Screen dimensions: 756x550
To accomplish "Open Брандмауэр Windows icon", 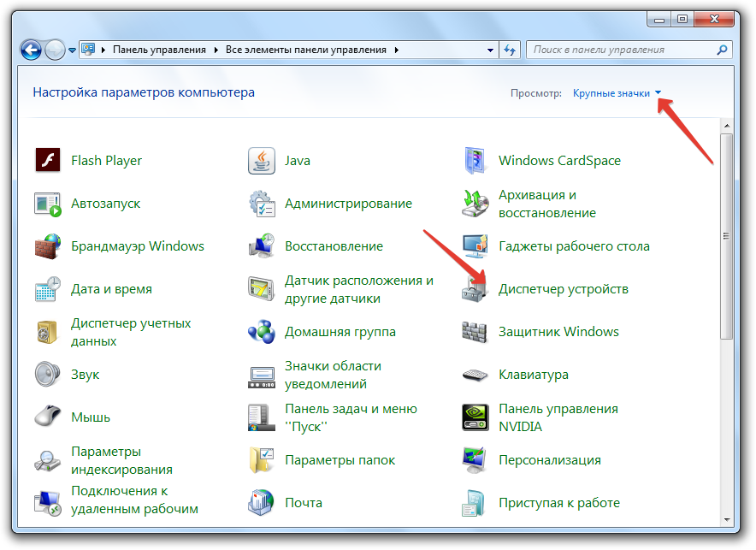I will pos(47,246).
